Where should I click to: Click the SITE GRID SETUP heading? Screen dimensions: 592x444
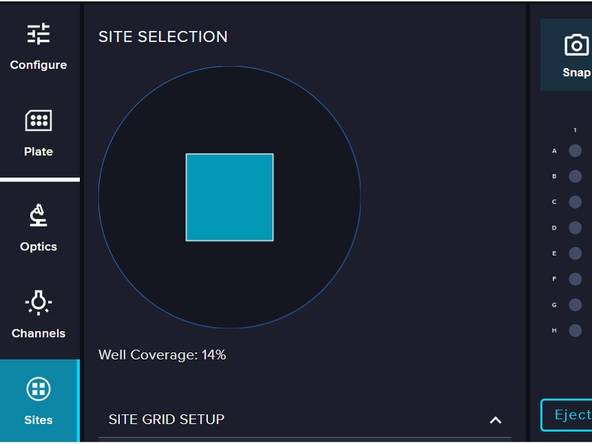click(x=166, y=419)
